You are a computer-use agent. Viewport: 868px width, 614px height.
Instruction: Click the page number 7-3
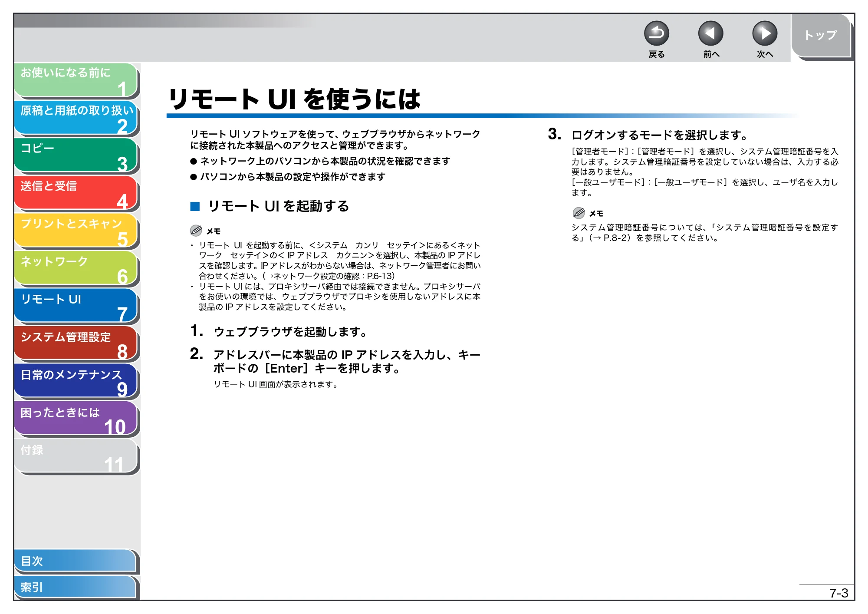[838, 593]
